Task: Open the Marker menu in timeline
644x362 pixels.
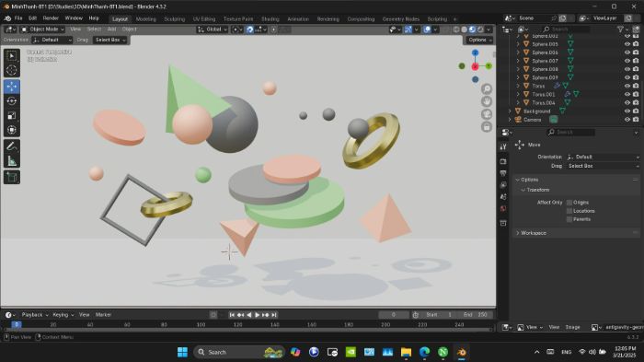Action: pos(103,315)
